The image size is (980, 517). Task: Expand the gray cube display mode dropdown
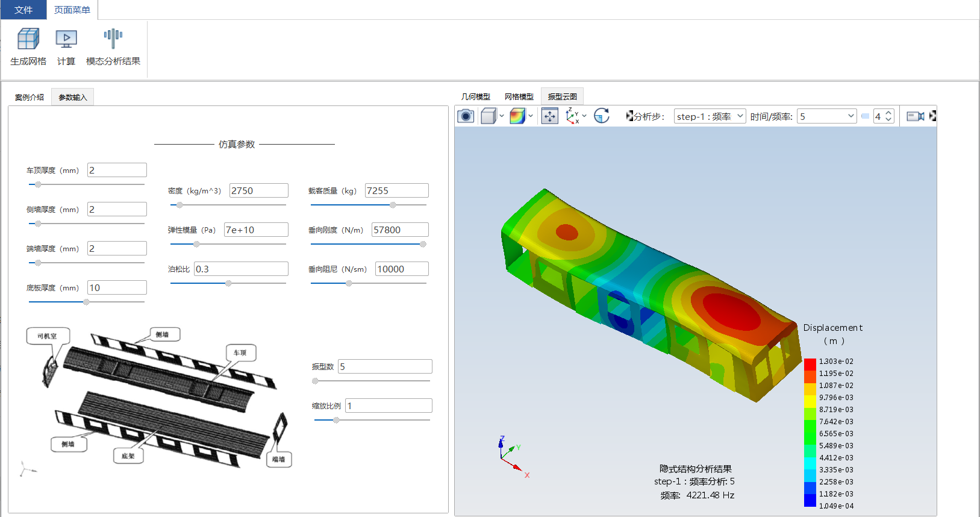pos(501,116)
